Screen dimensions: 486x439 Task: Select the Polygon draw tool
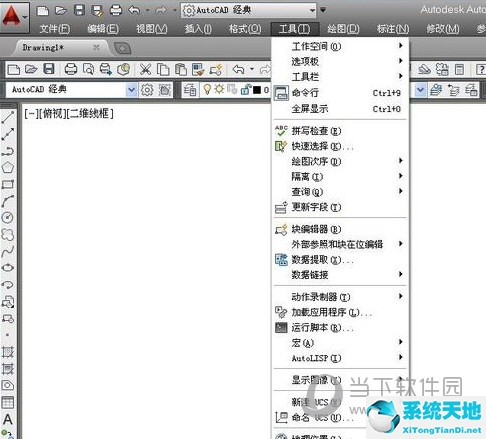pos(8,167)
